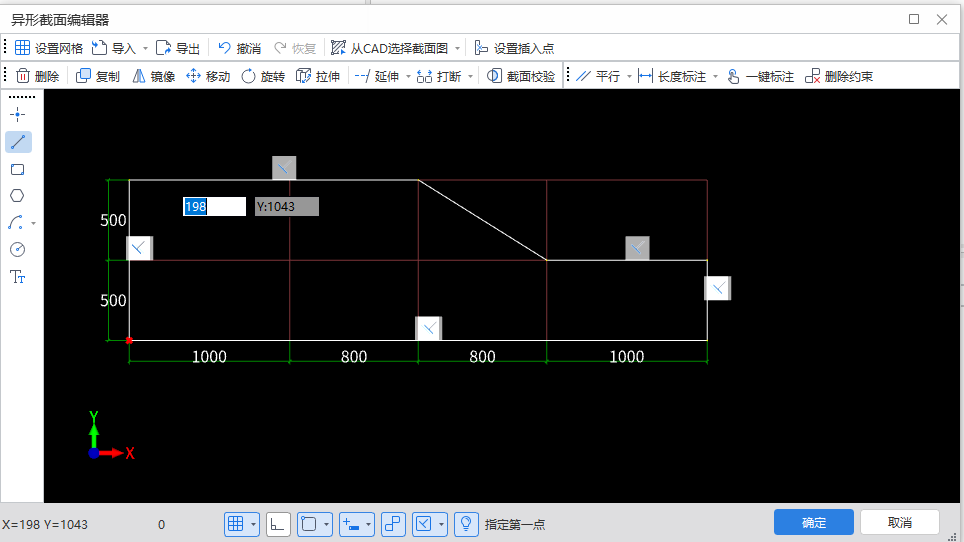Select the line drawing tool in sidebar

coord(18,142)
